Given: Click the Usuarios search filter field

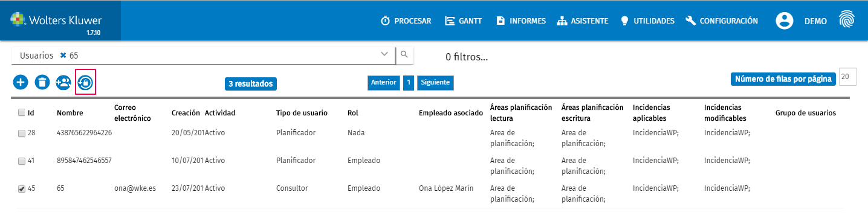Looking at the screenshot, I should pyautogui.click(x=203, y=55).
